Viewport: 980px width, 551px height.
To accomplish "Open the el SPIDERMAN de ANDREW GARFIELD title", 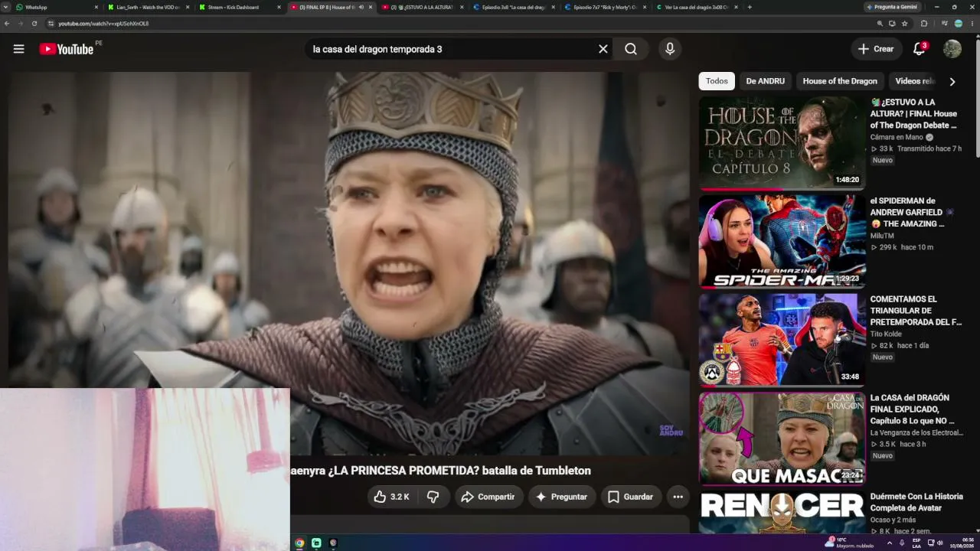I will coord(911,212).
